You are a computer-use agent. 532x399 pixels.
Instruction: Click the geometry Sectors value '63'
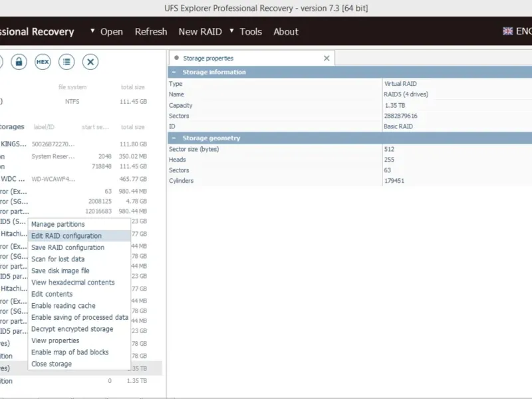tap(388, 170)
